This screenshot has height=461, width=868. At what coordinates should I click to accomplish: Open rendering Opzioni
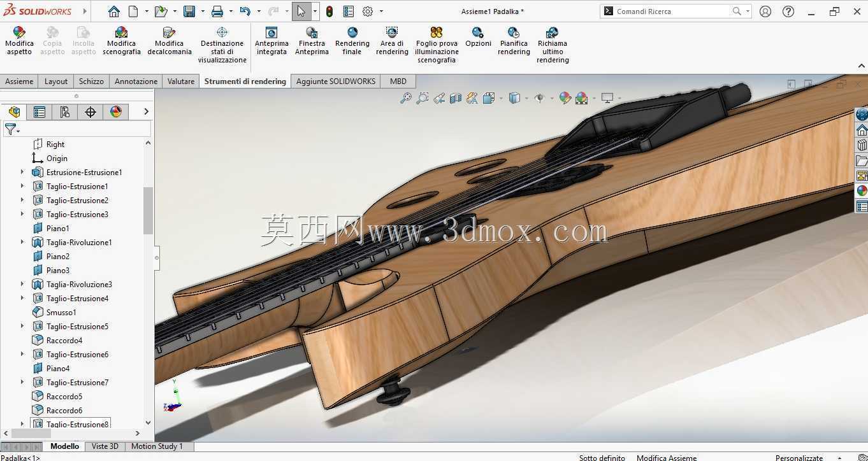(x=478, y=37)
